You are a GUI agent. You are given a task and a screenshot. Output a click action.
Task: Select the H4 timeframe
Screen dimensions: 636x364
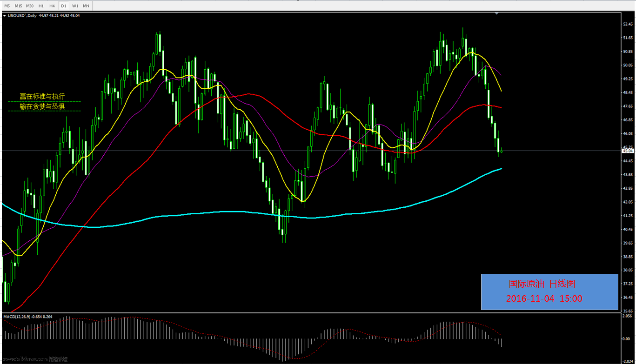pyautogui.click(x=52, y=6)
